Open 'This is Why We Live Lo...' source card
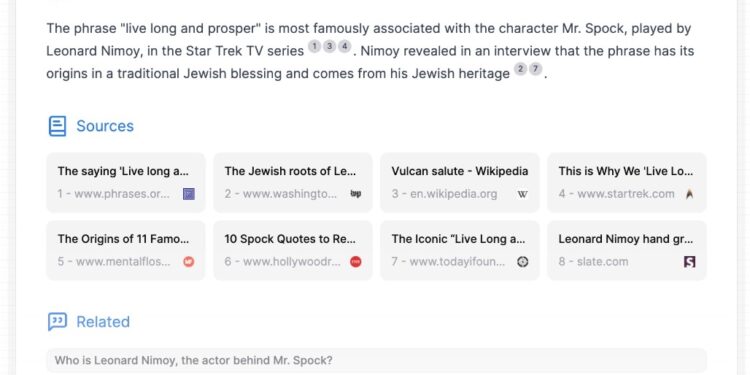Image resolution: width=750 pixels, height=375 pixels. 627,183
